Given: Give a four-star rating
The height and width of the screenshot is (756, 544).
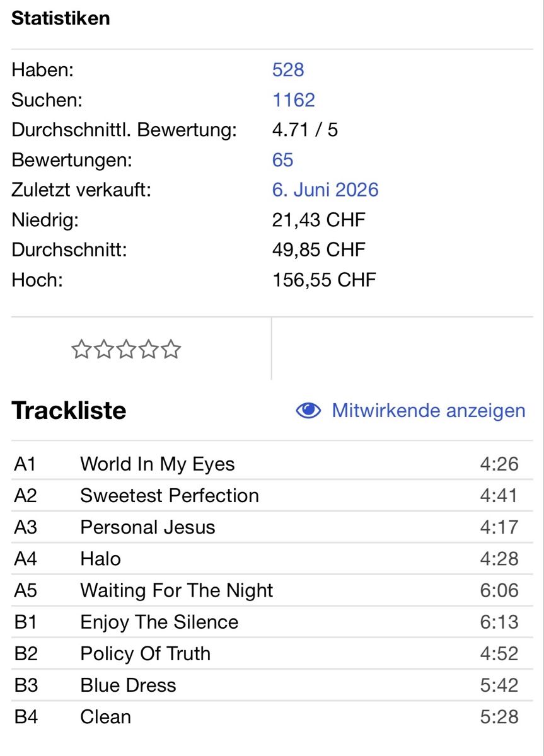Looking at the screenshot, I should coord(149,349).
